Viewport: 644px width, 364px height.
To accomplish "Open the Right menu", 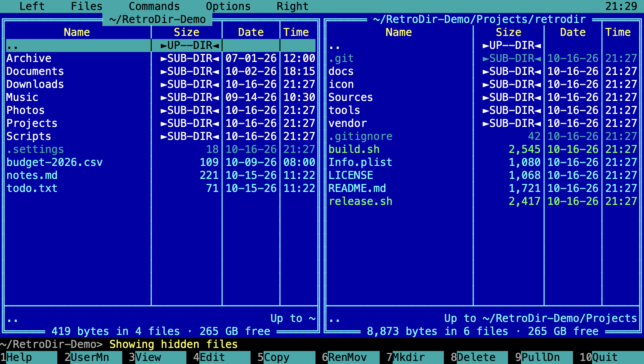I will point(293,6).
